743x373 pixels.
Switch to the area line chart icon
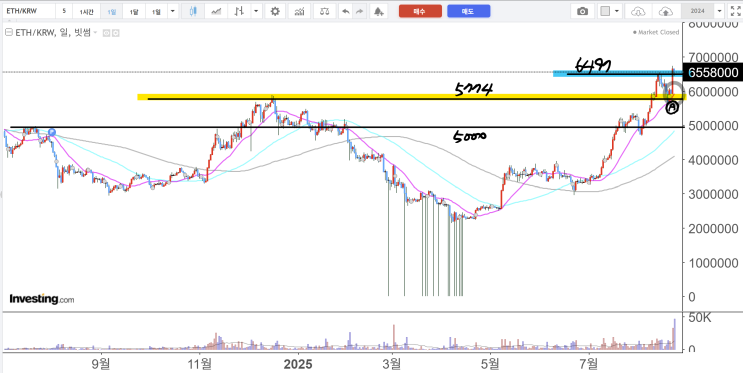pyautogui.click(x=217, y=11)
